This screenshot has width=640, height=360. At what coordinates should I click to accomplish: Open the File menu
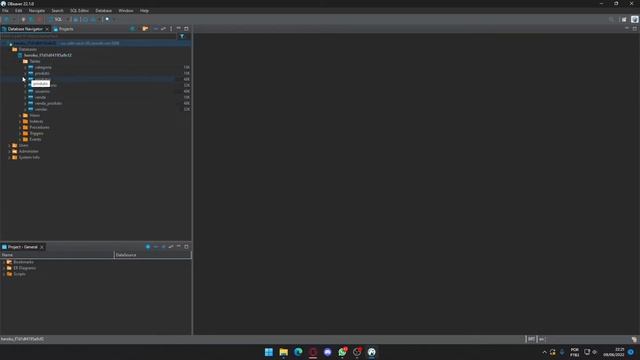click(x=5, y=11)
